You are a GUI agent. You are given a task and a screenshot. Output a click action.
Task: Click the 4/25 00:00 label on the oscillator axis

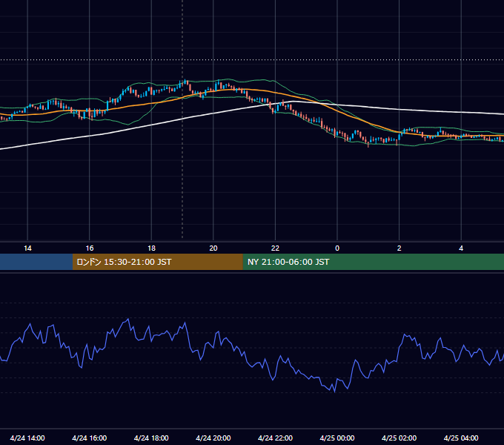pyautogui.click(x=337, y=438)
